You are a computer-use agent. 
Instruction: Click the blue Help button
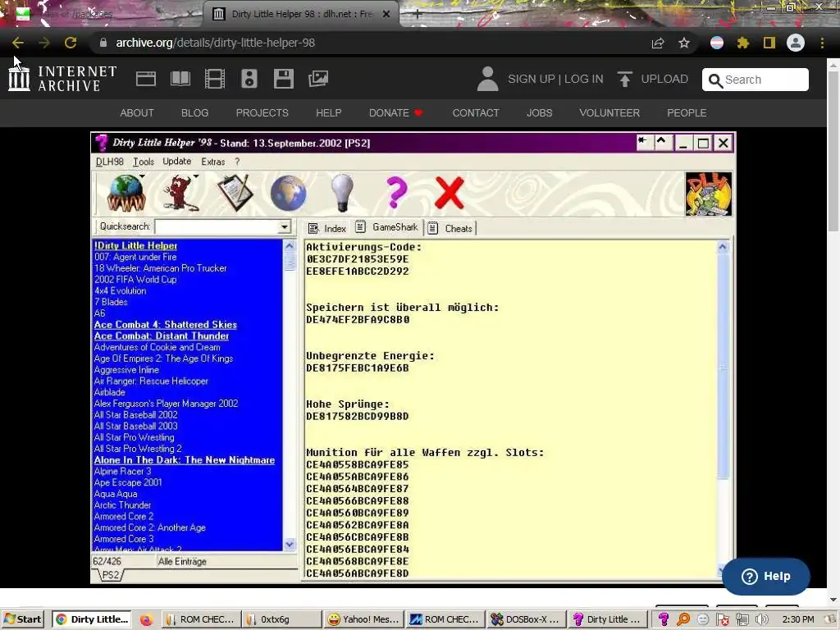tap(766, 577)
